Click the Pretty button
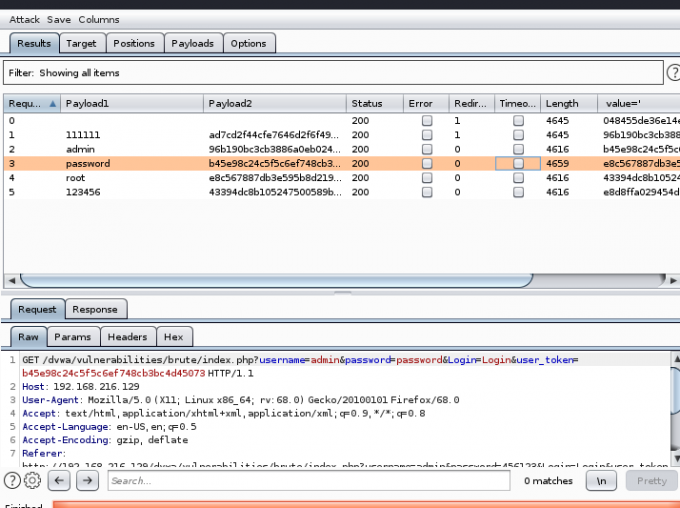Image resolution: width=680 pixels, height=508 pixels. (652, 481)
